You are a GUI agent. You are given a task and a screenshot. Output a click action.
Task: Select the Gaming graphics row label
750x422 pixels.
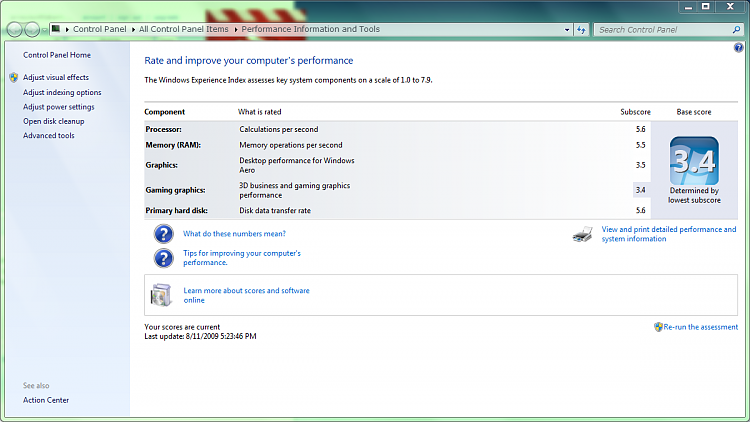[x=176, y=190]
